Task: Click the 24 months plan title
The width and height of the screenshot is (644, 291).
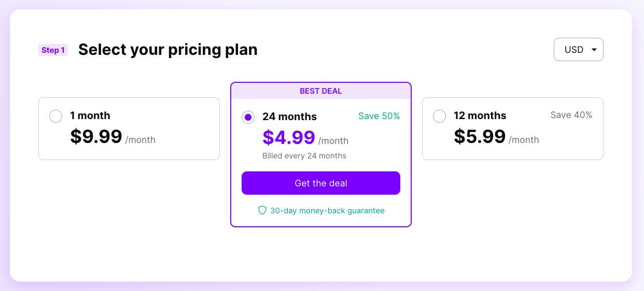Action: pos(289,117)
